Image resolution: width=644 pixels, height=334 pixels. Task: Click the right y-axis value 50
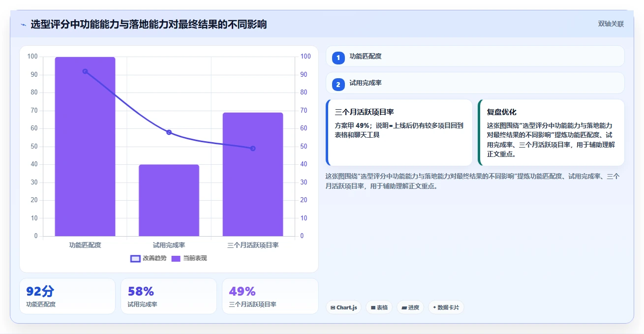coord(304,147)
